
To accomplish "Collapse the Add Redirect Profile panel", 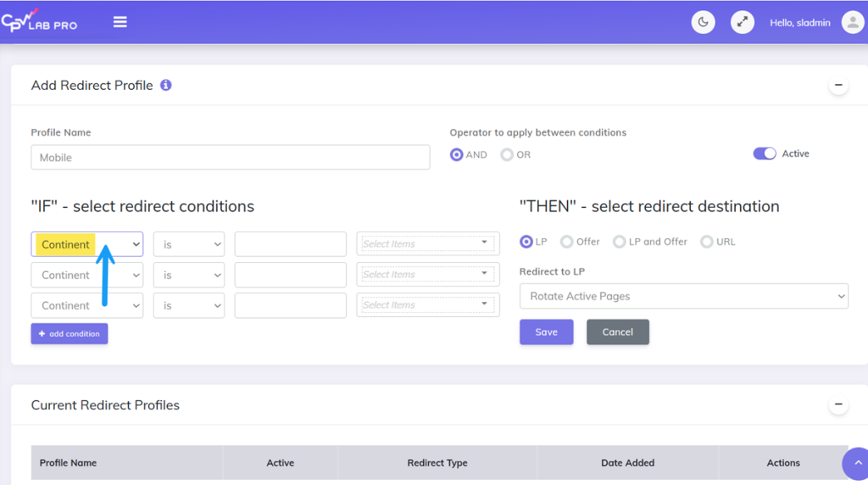I will click(x=838, y=86).
